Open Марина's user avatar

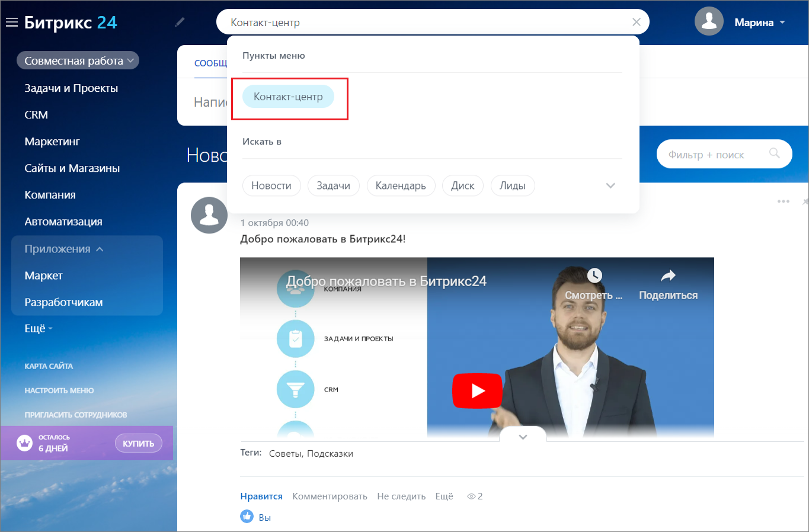[x=709, y=22]
